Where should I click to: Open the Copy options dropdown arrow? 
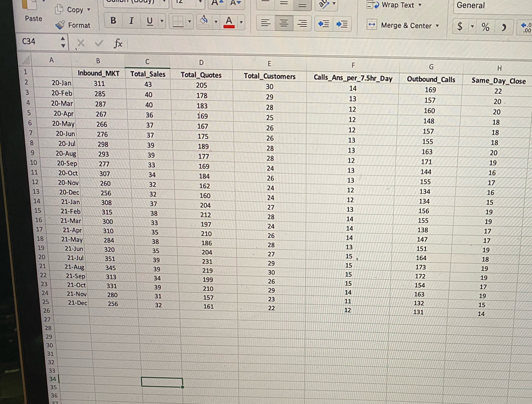pos(89,10)
